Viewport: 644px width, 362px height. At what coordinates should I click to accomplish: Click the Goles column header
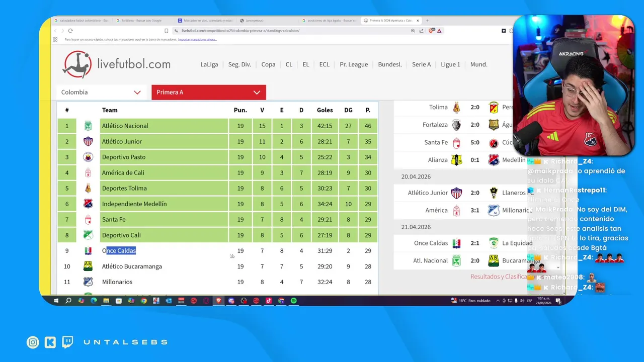[325, 110]
